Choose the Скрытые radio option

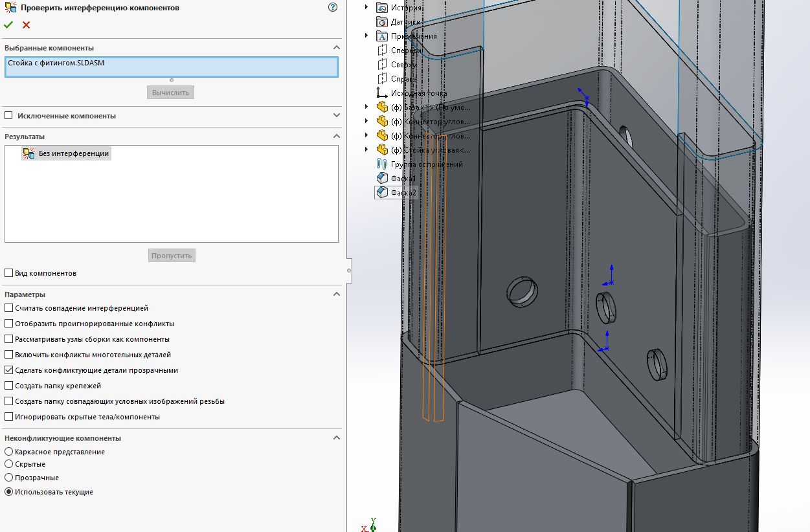[8, 464]
